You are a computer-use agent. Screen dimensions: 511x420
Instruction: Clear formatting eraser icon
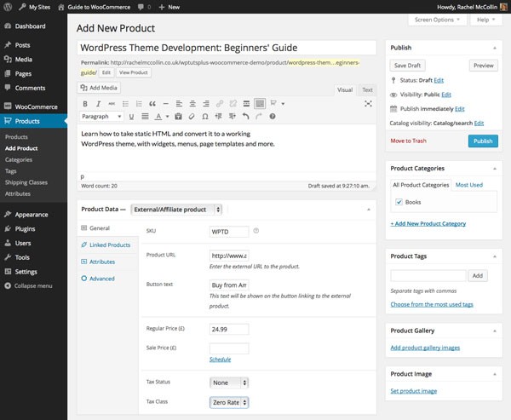[x=192, y=117]
